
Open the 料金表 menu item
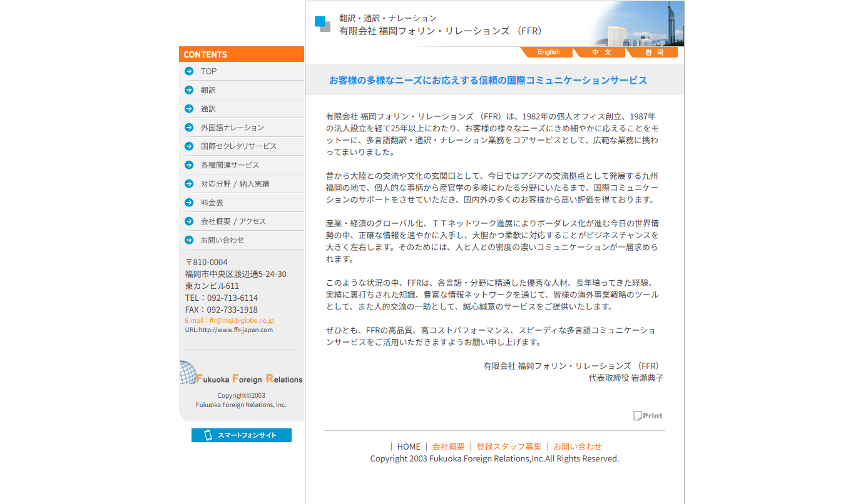[242, 203]
